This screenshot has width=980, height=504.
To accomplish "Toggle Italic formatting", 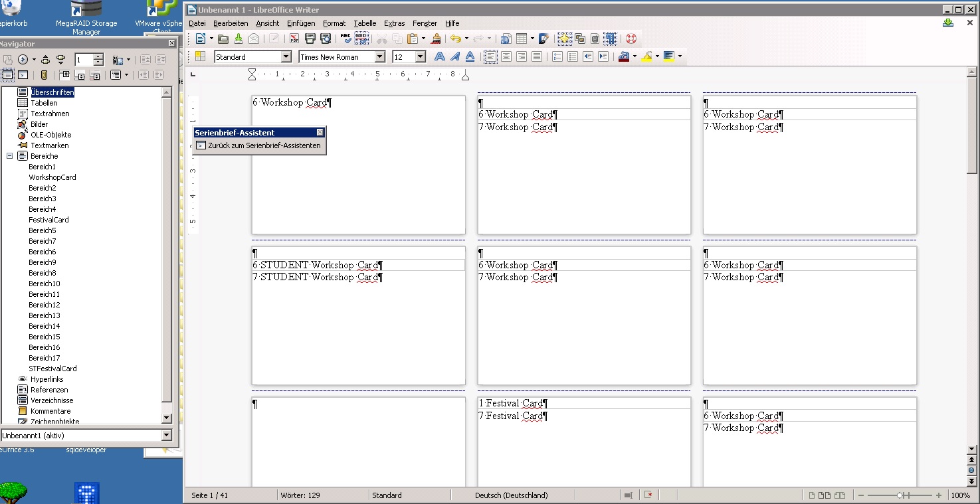I will click(x=455, y=56).
